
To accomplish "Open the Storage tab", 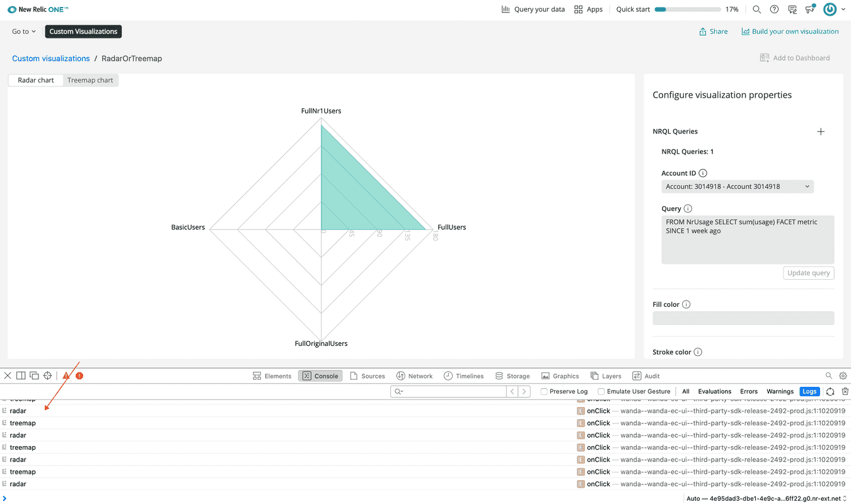I will click(512, 376).
